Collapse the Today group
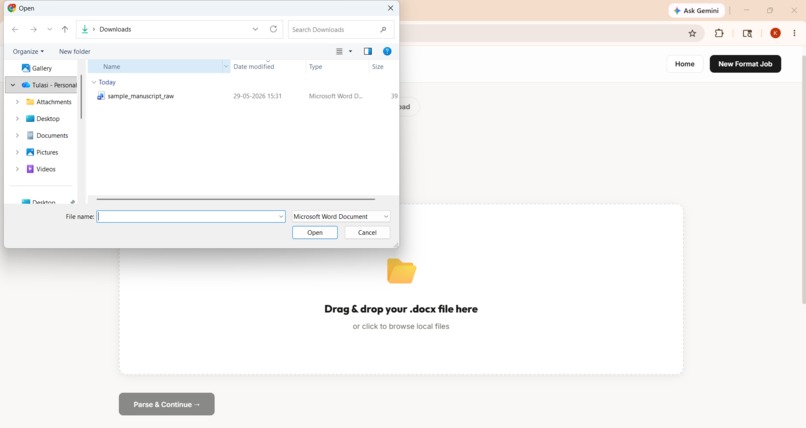 [x=94, y=82]
